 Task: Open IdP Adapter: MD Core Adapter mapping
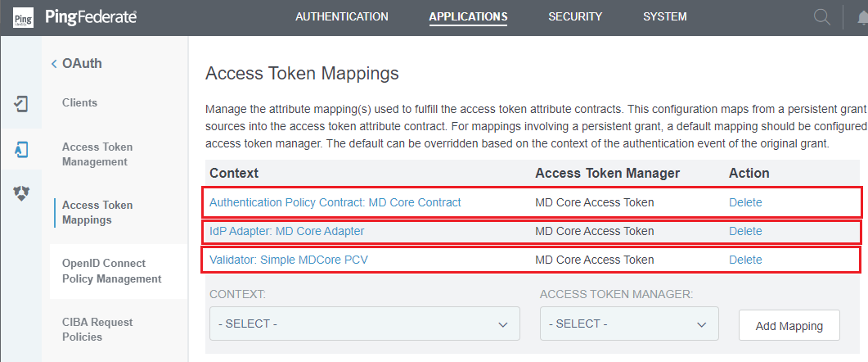pos(287,231)
